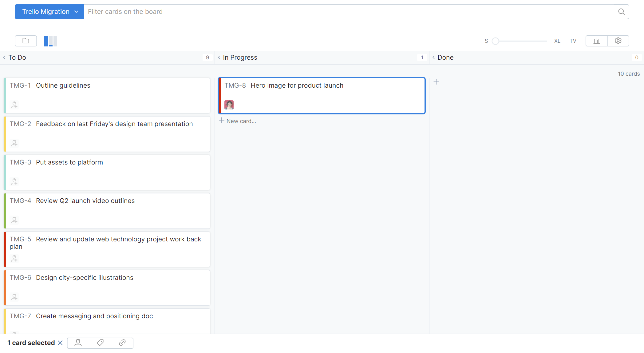The image size is (644, 353).
Task: Collapse the In Progress column
Action: pyautogui.click(x=219, y=58)
